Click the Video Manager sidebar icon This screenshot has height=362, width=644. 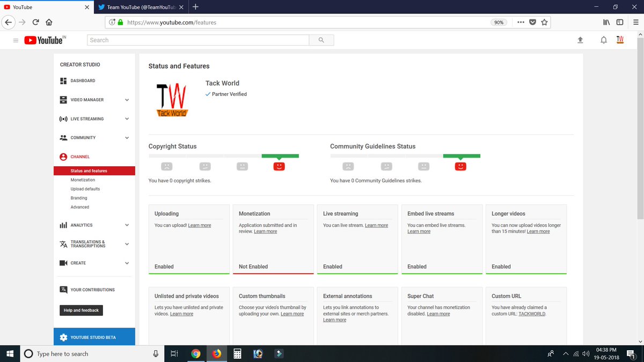tap(63, 100)
